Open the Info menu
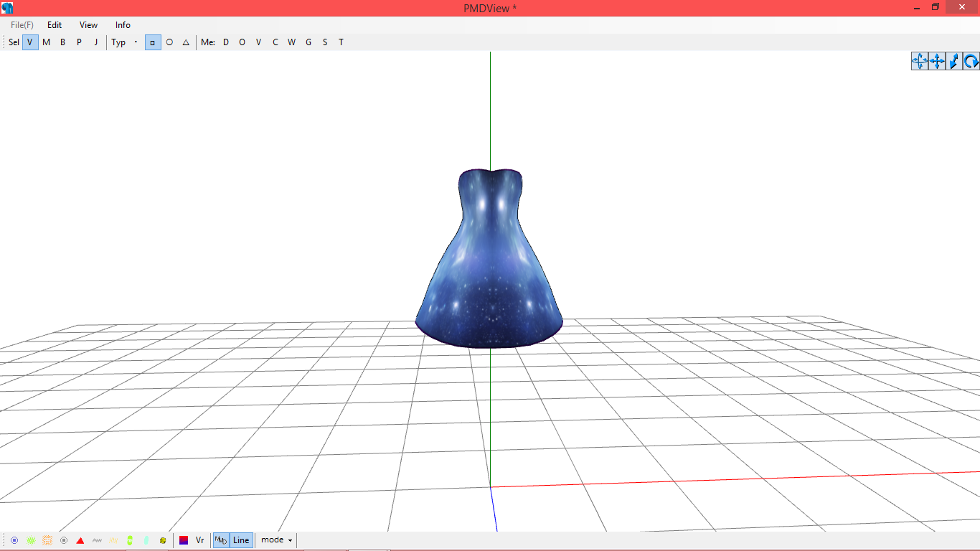Viewport: 980px width, 551px height. [x=123, y=25]
